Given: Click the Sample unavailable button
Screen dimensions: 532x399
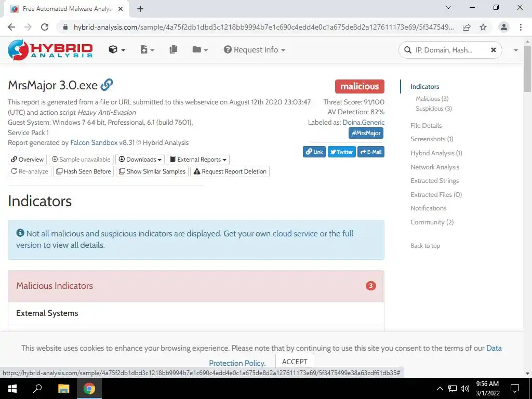Looking at the screenshot, I should pyautogui.click(x=81, y=159).
